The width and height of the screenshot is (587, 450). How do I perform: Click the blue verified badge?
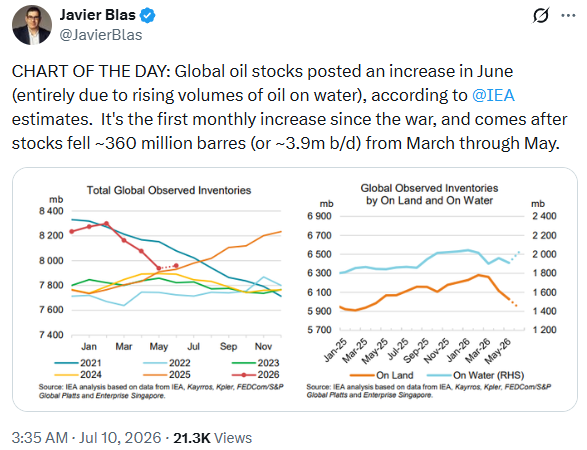click(x=147, y=15)
